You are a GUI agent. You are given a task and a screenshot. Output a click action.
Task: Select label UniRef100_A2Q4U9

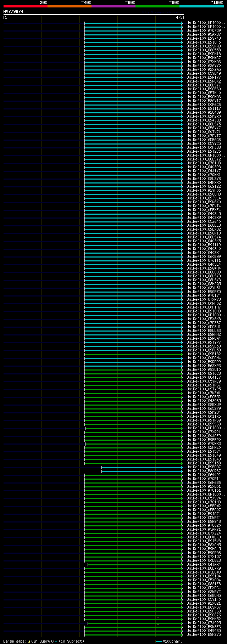pyautogui.click(x=204, y=113)
